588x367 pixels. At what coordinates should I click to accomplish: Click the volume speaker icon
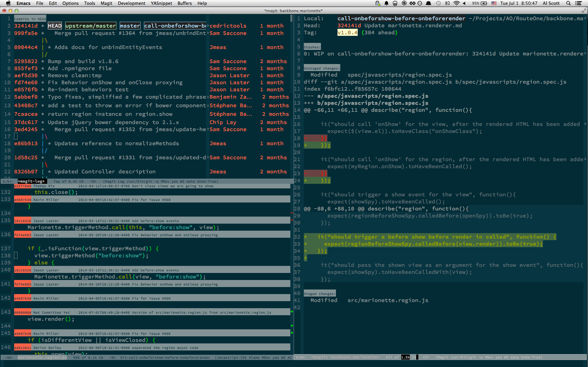coord(465,3)
